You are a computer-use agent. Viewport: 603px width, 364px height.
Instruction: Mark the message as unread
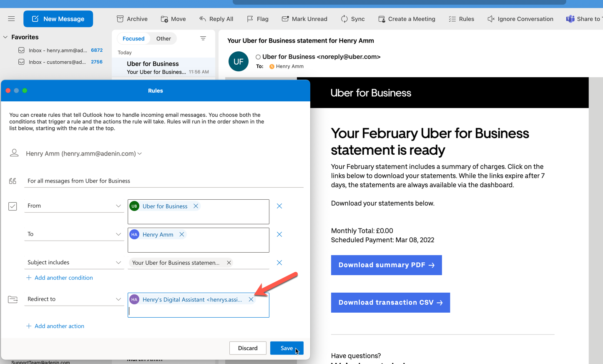pyautogui.click(x=304, y=19)
